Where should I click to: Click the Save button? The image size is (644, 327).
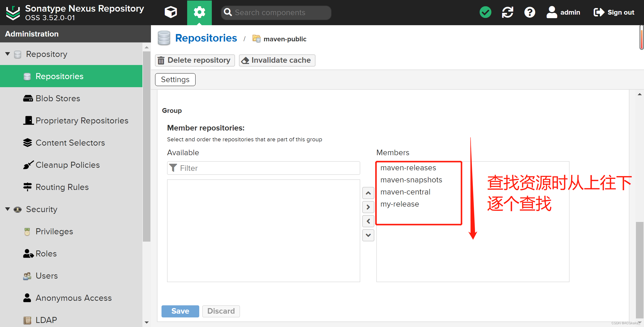pos(180,311)
